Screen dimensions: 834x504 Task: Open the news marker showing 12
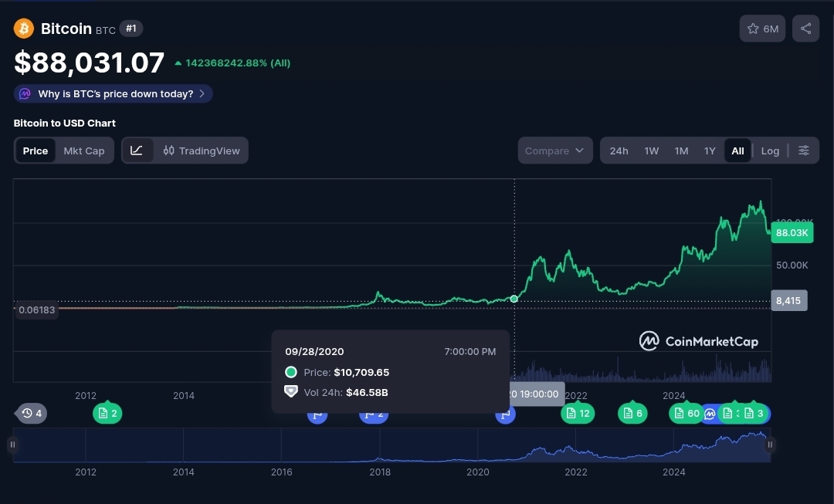point(578,413)
